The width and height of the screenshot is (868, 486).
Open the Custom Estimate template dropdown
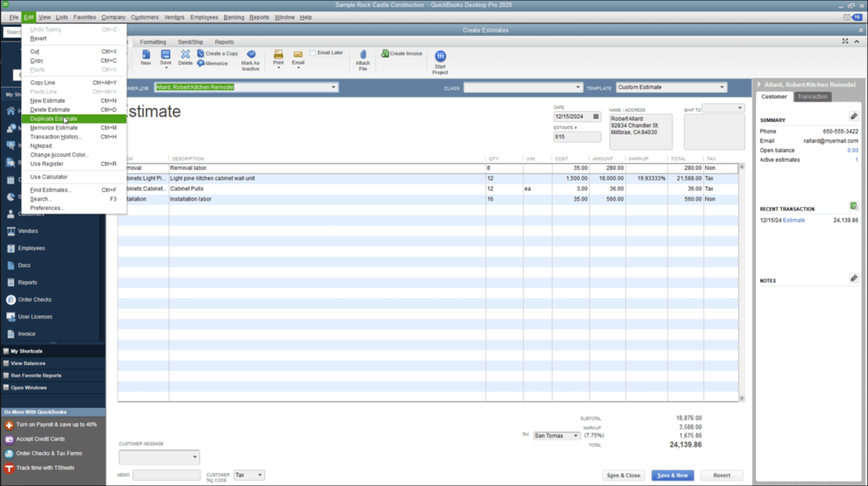click(x=720, y=87)
